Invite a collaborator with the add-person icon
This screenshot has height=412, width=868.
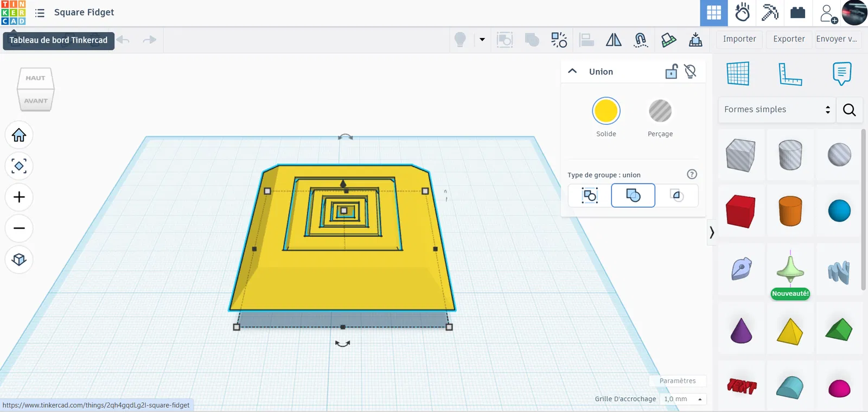coord(828,13)
